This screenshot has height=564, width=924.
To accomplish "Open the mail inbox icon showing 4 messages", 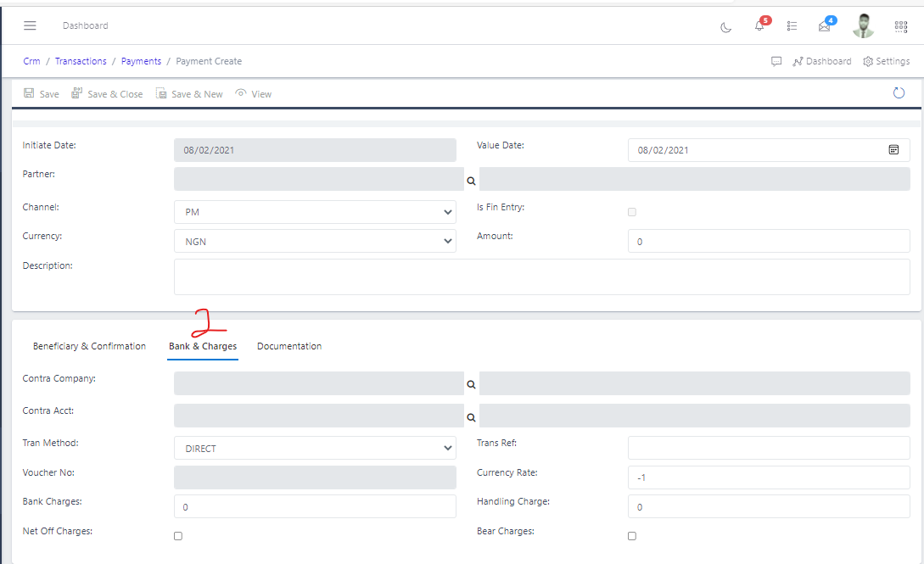I will (x=824, y=27).
